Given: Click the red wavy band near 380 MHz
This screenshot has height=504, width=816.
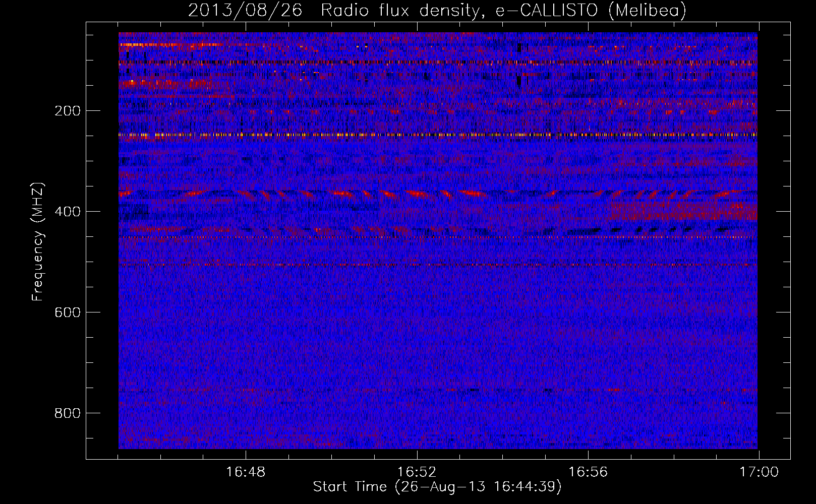Looking at the screenshot, I should 438,194.
